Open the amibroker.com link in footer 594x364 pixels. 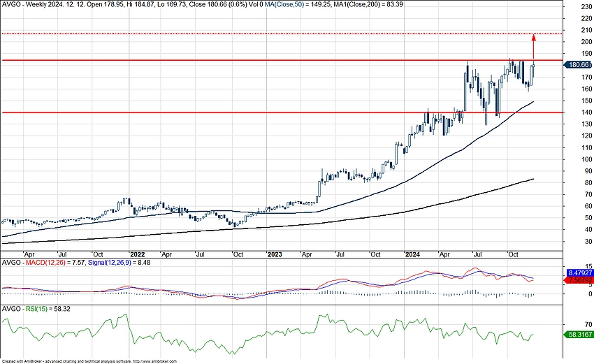pyautogui.click(x=154, y=361)
